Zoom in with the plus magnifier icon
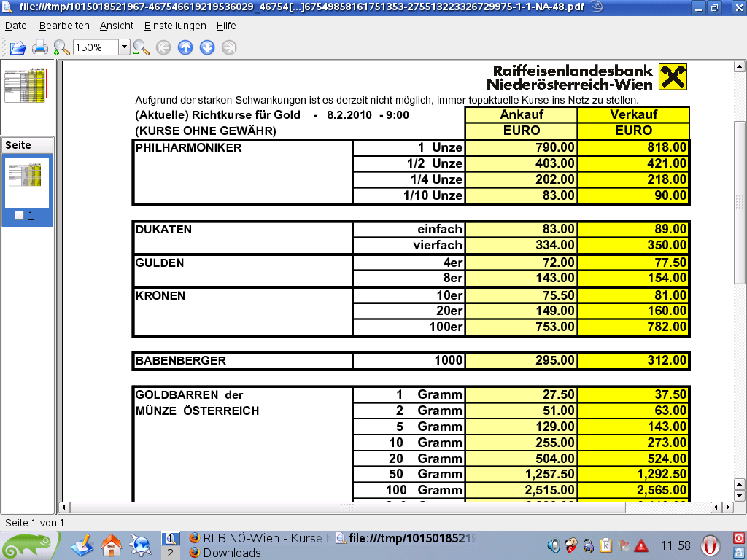Image resolution: width=747 pixels, height=560 pixels. coord(61,47)
